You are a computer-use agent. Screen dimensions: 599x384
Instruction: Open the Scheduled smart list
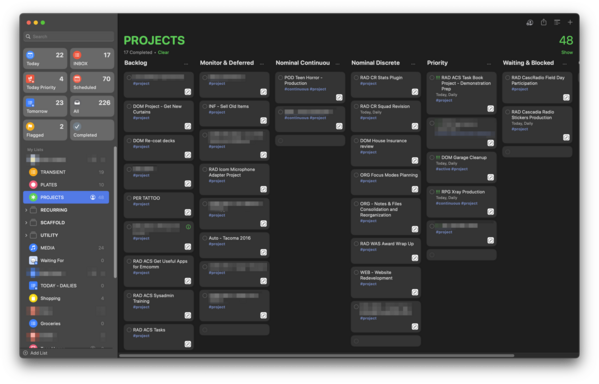pos(92,83)
